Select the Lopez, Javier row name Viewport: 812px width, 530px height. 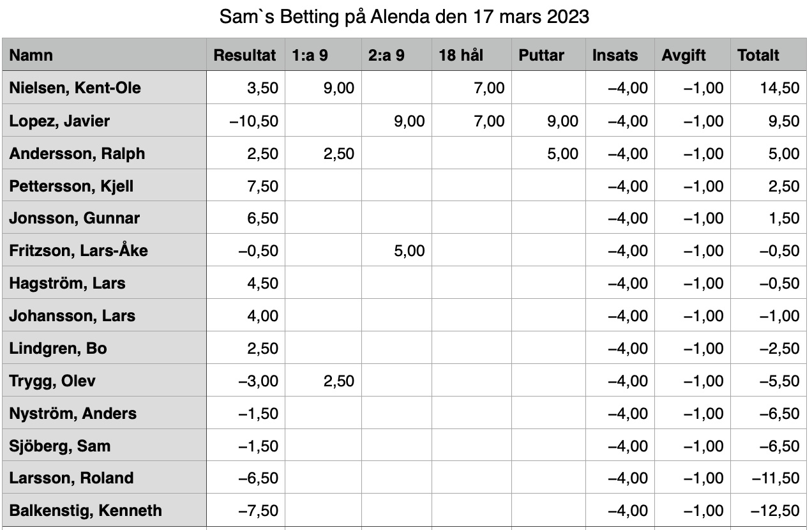coord(104,121)
